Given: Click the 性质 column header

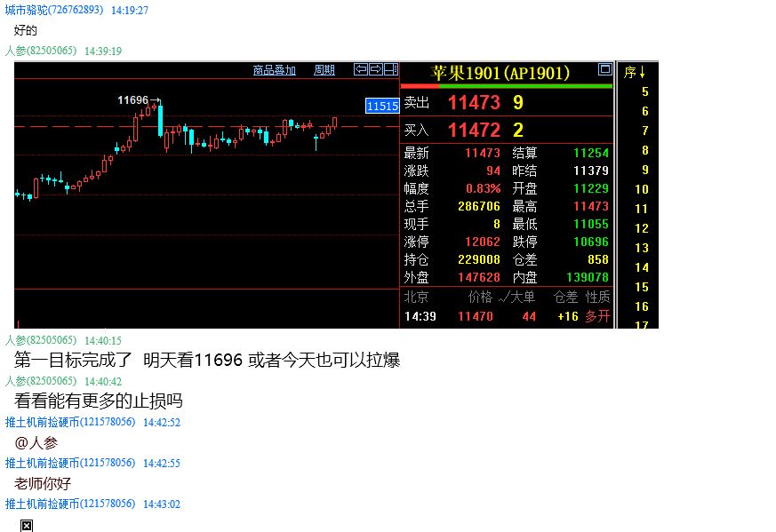Looking at the screenshot, I should (598, 298).
